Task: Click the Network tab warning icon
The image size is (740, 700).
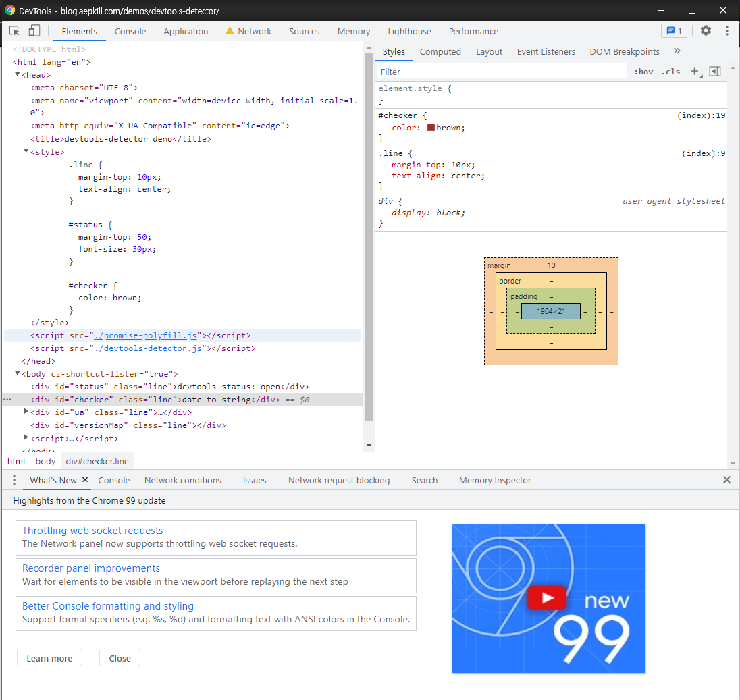Action: coord(230,31)
